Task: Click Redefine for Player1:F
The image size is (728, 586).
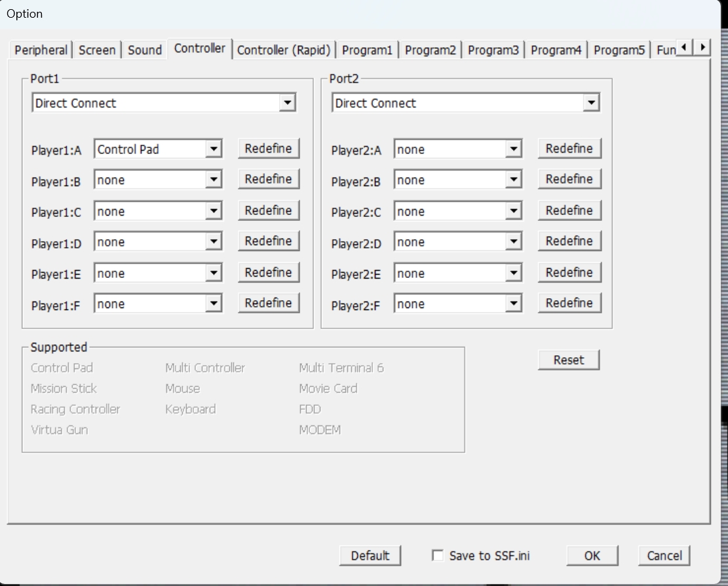Action: click(x=268, y=303)
